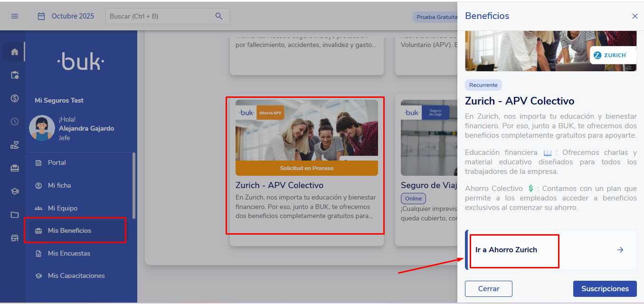Image resolution: width=644 pixels, height=304 pixels.
Task: Open the Octubre 2025 date picker
Action: (66, 16)
